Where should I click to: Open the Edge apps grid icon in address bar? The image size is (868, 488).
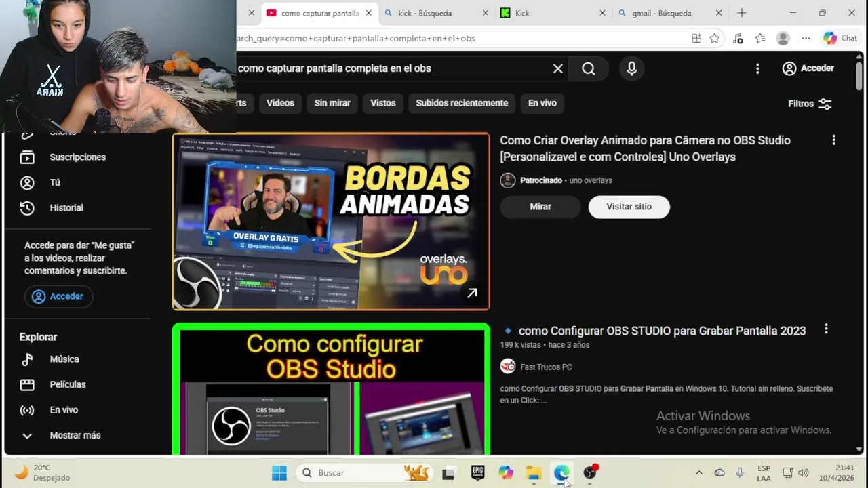click(x=696, y=39)
